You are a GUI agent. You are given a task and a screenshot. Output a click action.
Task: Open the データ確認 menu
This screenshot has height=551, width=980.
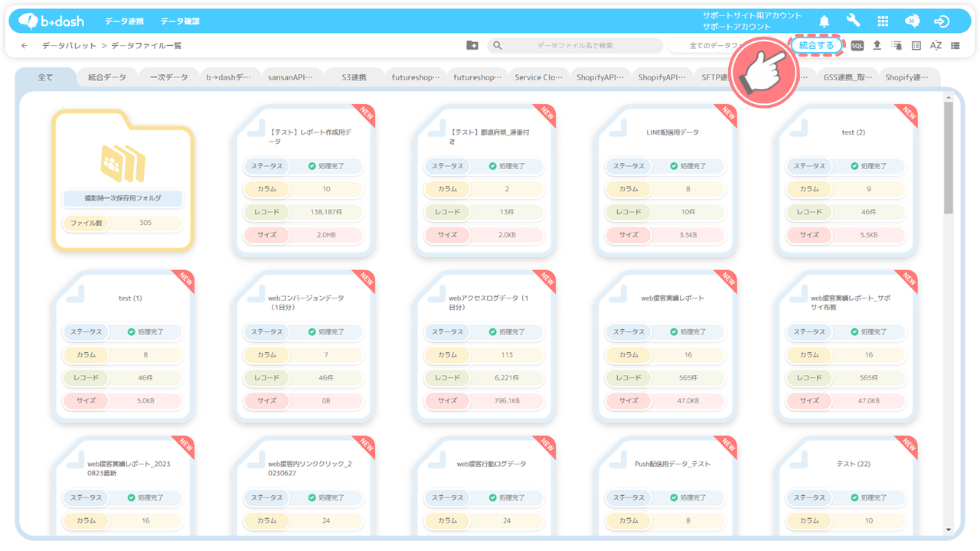click(180, 21)
